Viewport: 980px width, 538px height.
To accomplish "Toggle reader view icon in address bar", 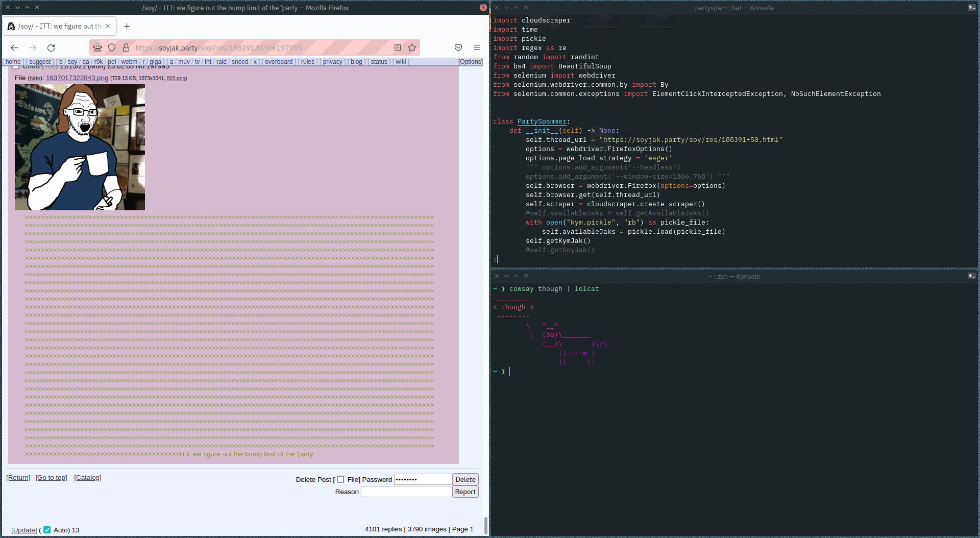I will pos(398,47).
